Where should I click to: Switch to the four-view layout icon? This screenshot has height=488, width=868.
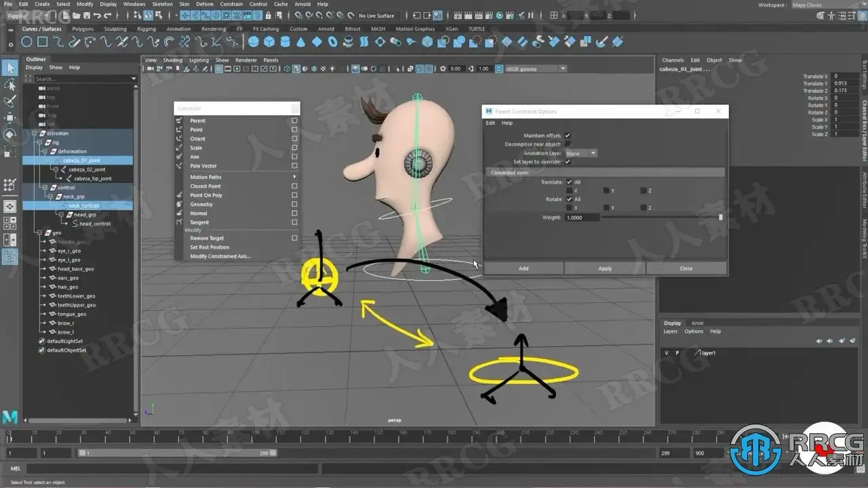coord(9,222)
